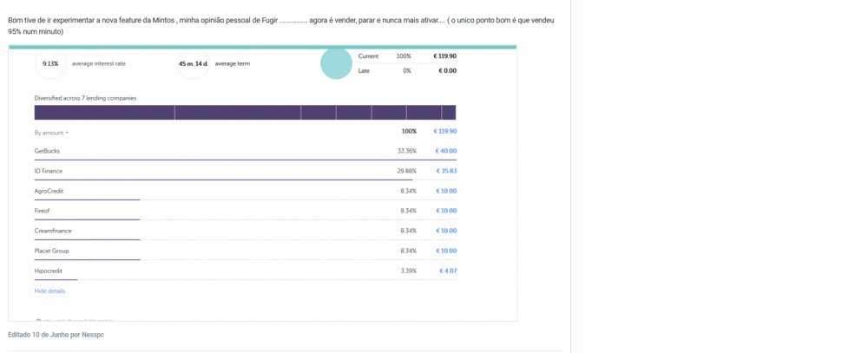This screenshot has height=353, width=868.
Task: Click the 45 m. 14 d. term circle
Action: pos(193,63)
